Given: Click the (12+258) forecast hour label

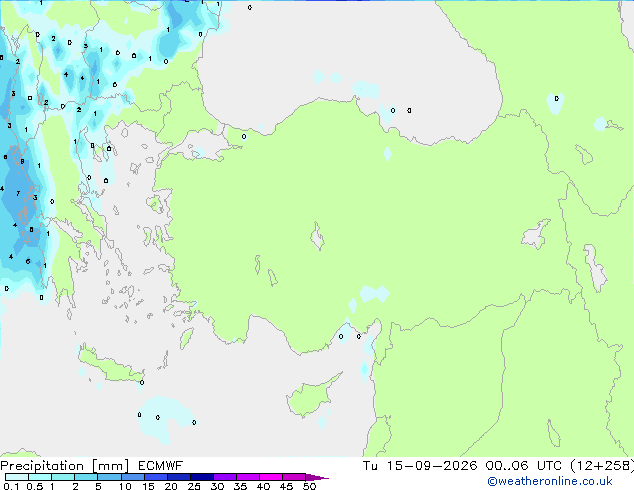Looking at the screenshot, I should click(x=602, y=466).
